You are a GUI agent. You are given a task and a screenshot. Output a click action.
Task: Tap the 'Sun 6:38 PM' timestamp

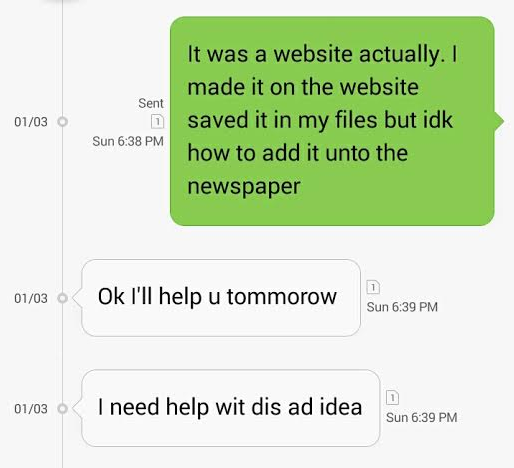pyautogui.click(x=128, y=141)
